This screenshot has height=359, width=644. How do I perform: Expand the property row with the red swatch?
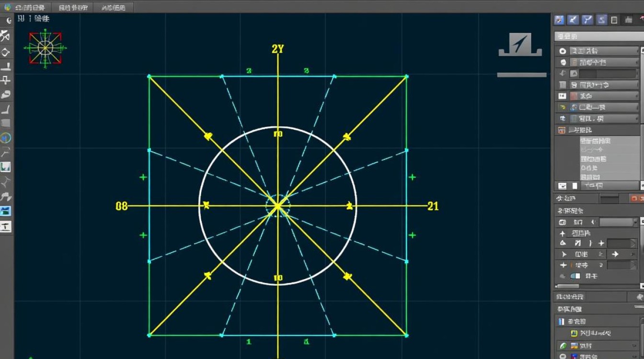click(598, 96)
